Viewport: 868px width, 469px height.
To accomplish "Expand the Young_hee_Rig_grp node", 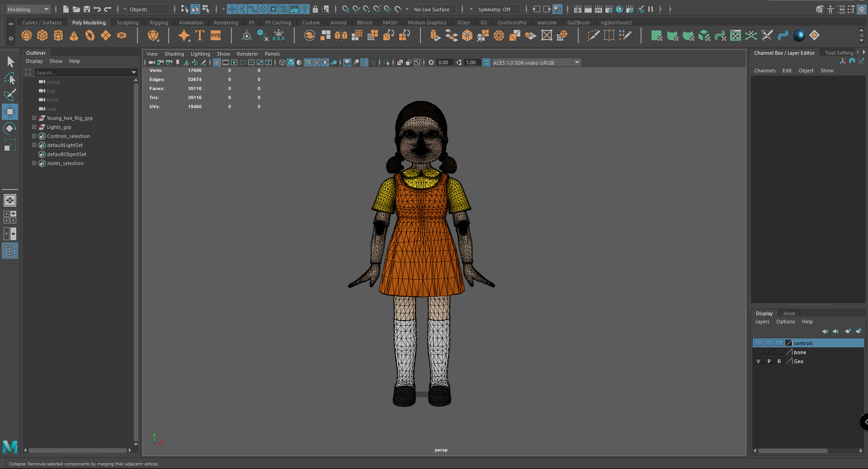I will (x=34, y=118).
